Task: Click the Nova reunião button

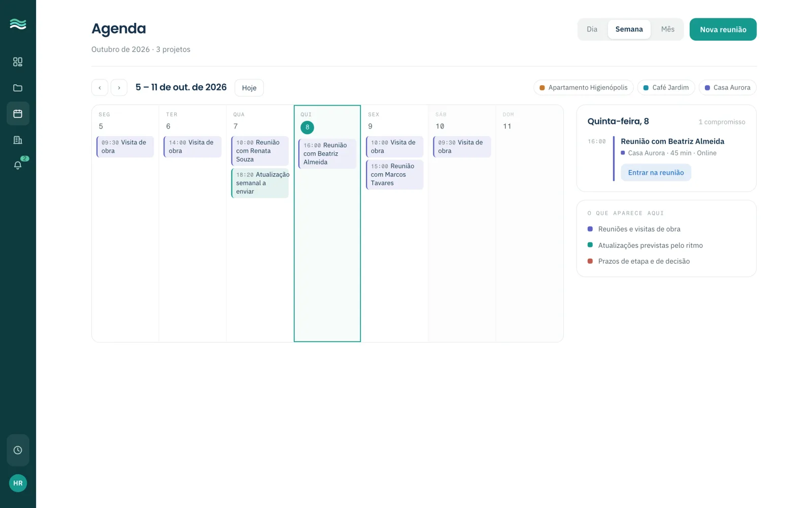Action: pyautogui.click(x=723, y=29)
